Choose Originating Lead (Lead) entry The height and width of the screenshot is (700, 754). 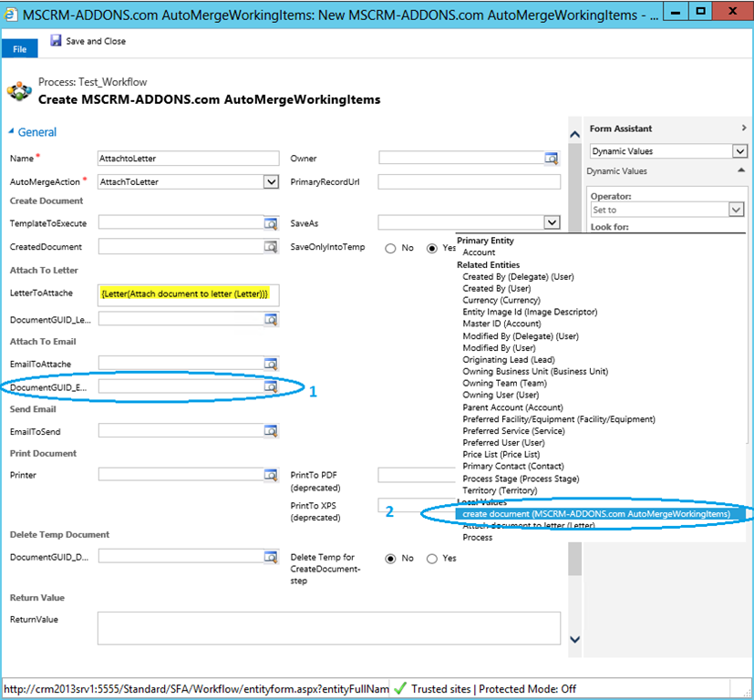click(x=509, y=360)
